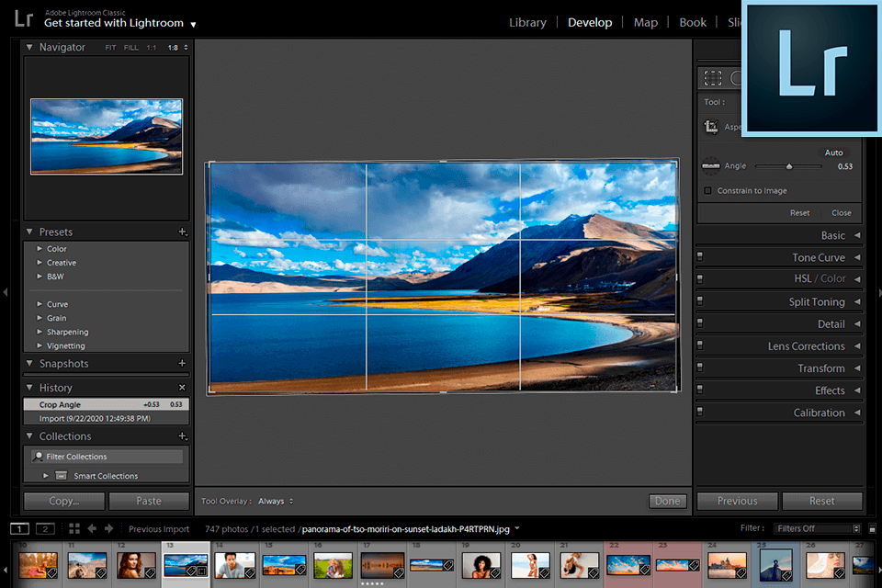
Task: Select the straighten Angle level tool
Action: (711, 166)
